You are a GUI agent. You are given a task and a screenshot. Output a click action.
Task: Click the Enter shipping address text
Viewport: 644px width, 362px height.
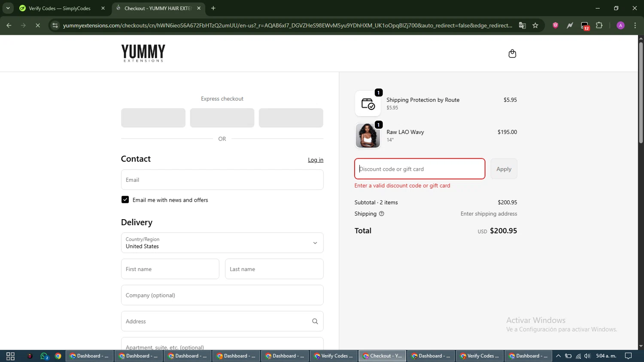coord(489,214)
